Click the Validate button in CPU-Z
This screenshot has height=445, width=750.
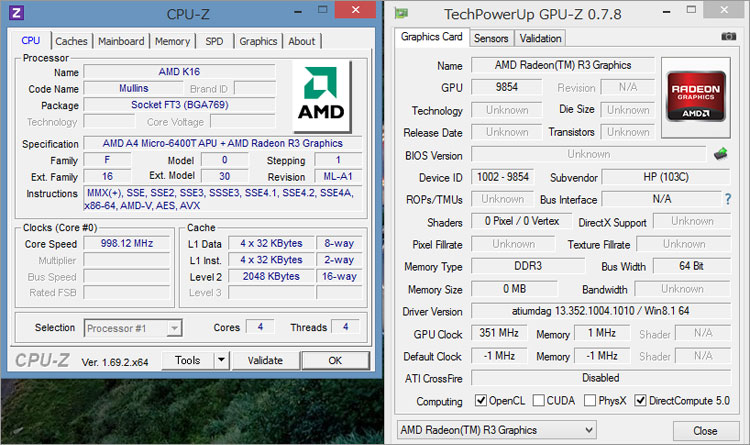click(x=265, y=360)
